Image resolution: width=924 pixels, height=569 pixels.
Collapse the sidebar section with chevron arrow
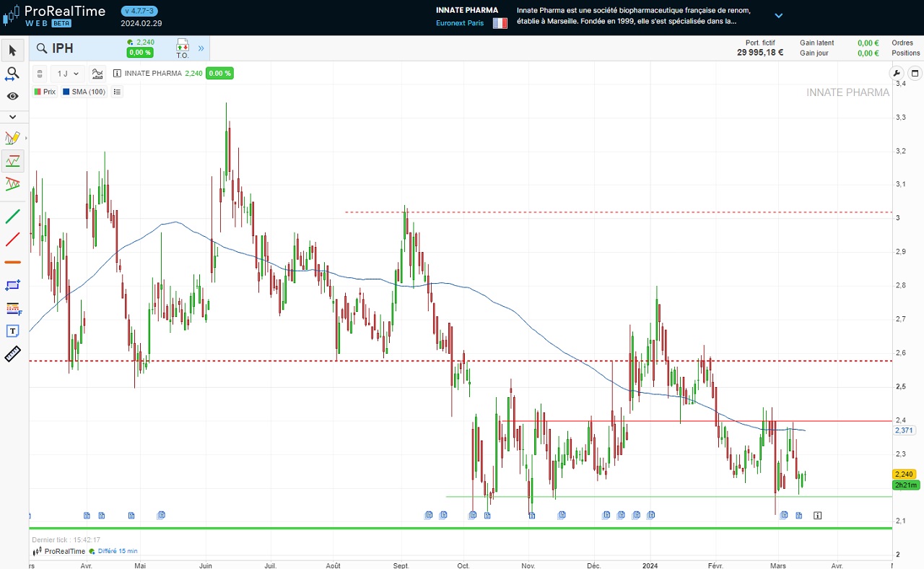(12, 116)
